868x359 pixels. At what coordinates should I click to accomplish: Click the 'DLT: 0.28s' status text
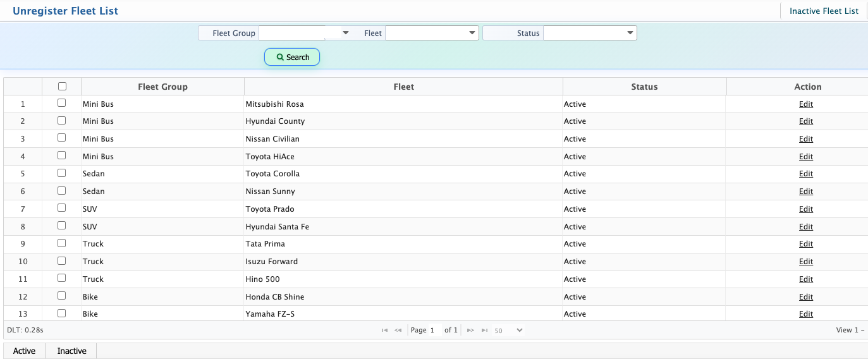click(x=25, y=330)
